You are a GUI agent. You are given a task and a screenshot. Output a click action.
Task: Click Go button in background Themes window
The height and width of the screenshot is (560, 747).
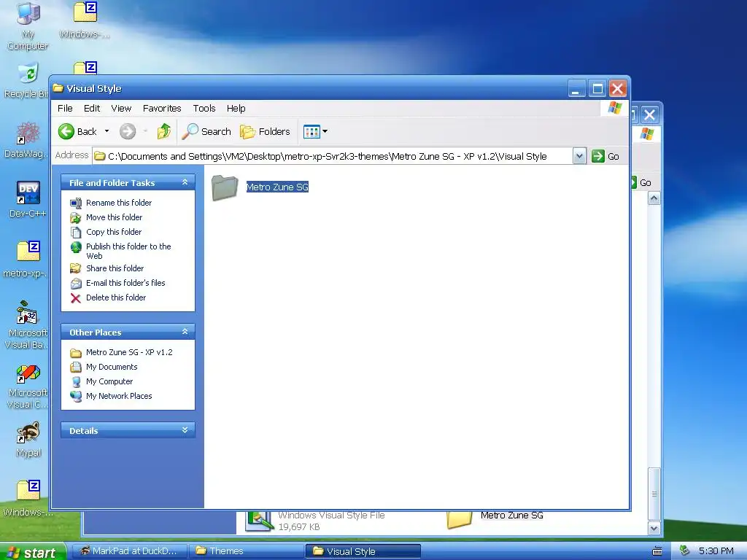click(642, 183)
